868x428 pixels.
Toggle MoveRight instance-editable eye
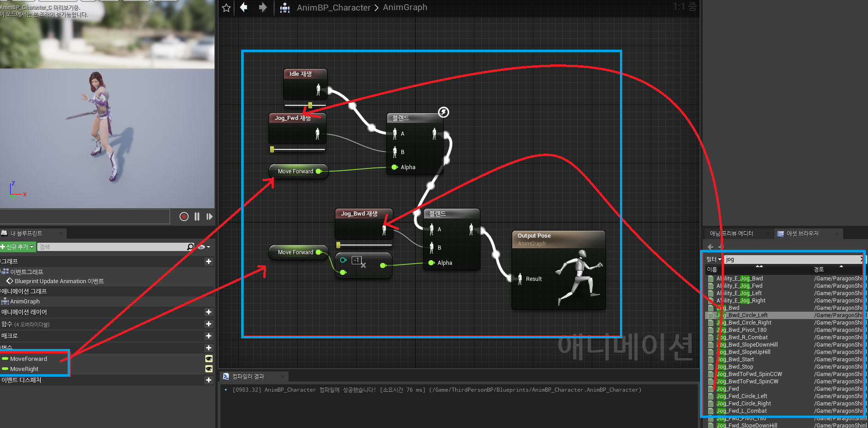tap(209, 369)
